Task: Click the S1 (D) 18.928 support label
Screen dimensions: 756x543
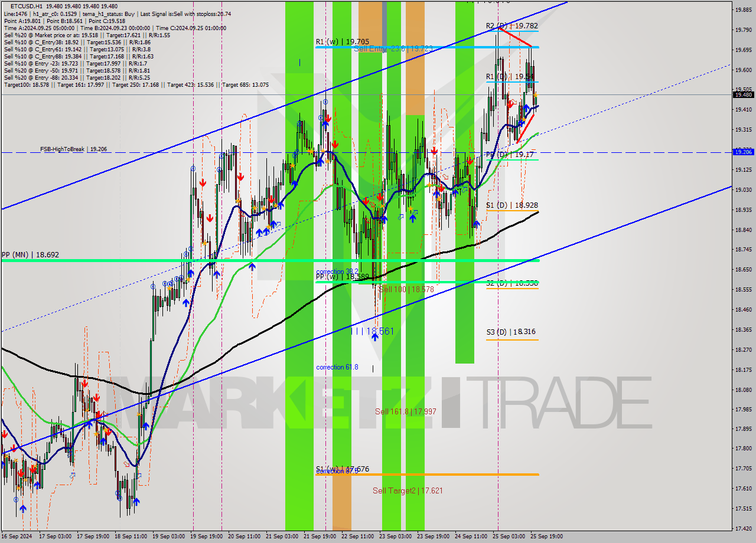Action: (x=512, y=205)
